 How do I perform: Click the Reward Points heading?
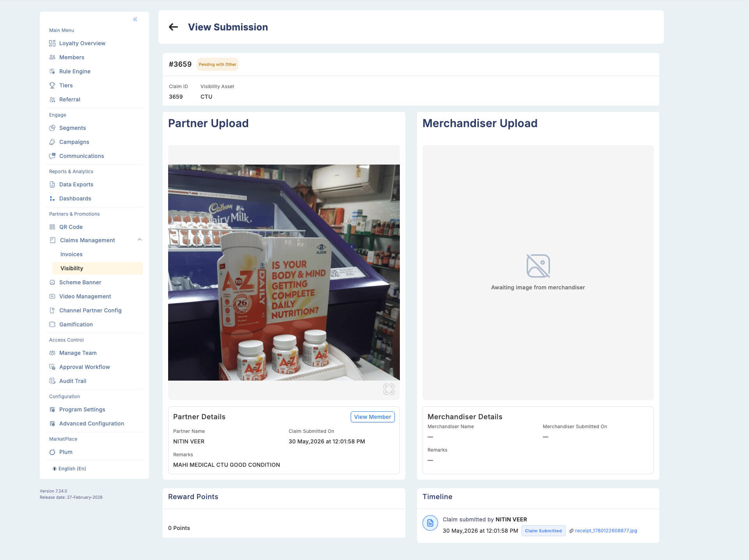(193, 497)
